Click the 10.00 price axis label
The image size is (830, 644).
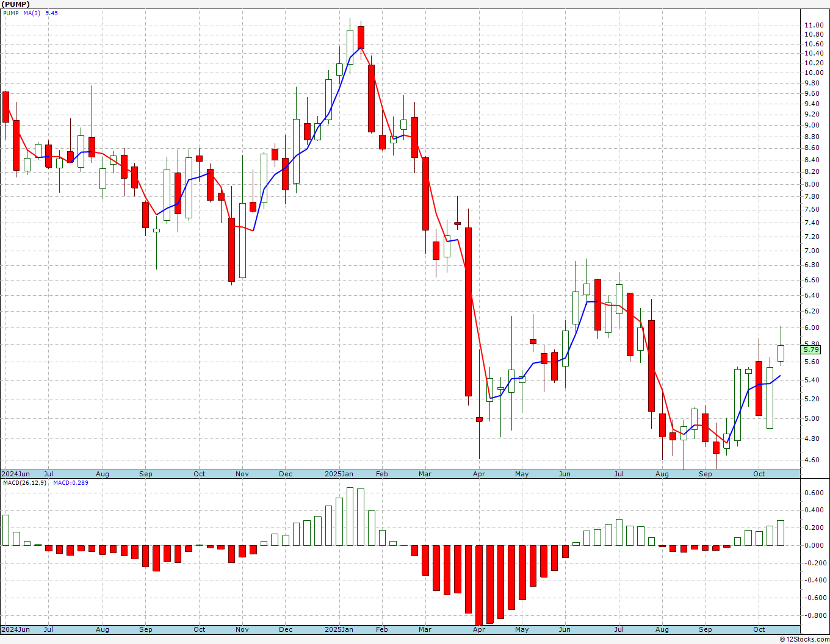[x=814, y=73]
